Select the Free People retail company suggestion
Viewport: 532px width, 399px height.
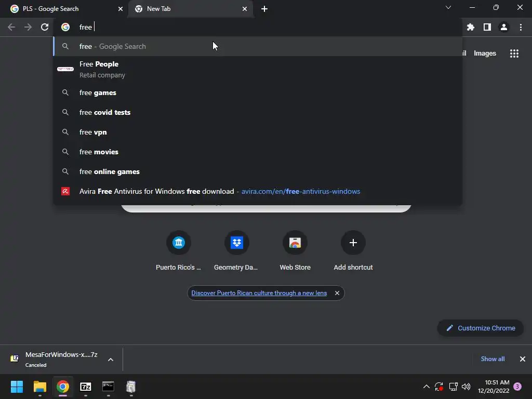(258, 69)
